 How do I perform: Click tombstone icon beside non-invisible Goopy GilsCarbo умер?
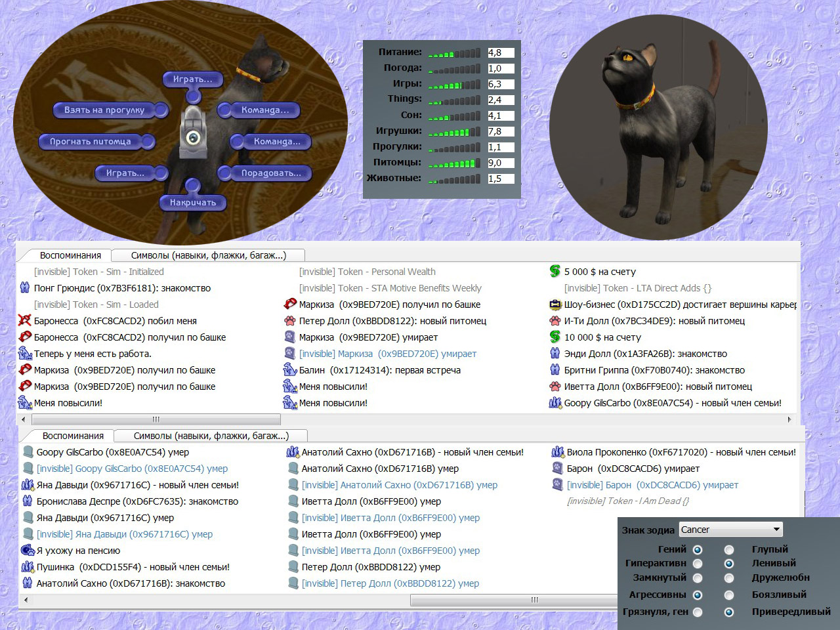[x=28, y=452]
